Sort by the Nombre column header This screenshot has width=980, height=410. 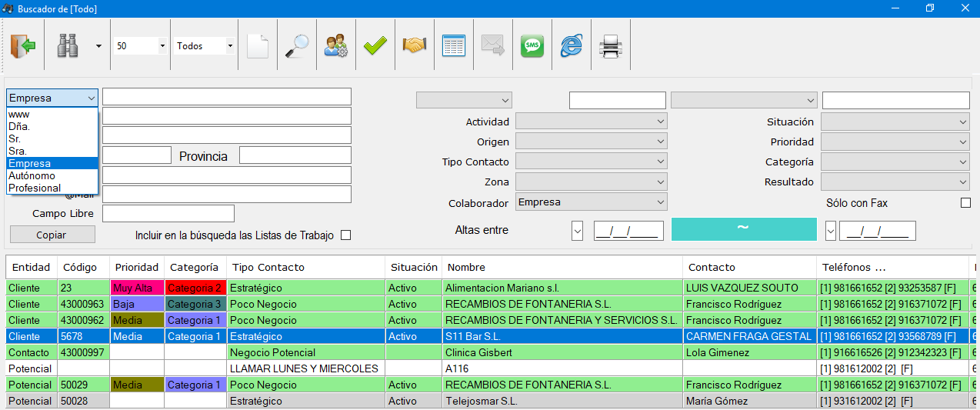562,267
